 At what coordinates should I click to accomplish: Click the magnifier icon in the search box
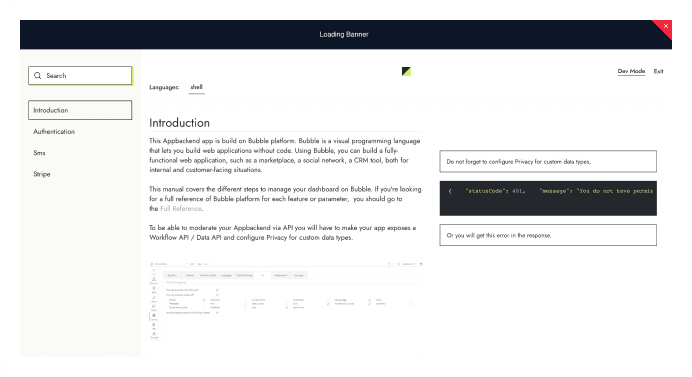click(x=38, y=75)
